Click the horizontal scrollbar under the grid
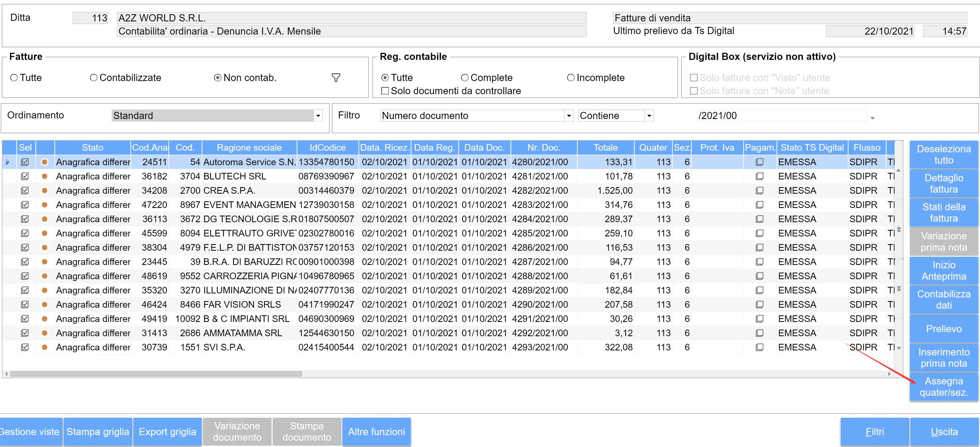 point(156,374)
